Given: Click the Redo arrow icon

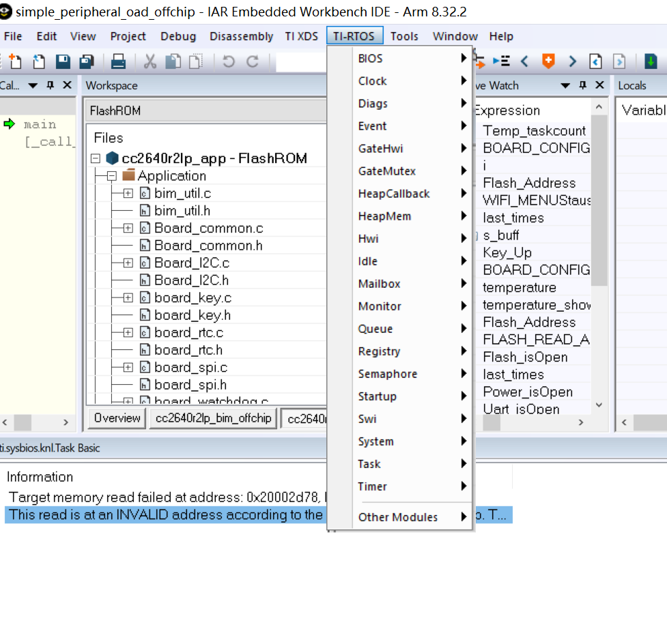Looking at the screenshot, I should click(x=253, y=61).
